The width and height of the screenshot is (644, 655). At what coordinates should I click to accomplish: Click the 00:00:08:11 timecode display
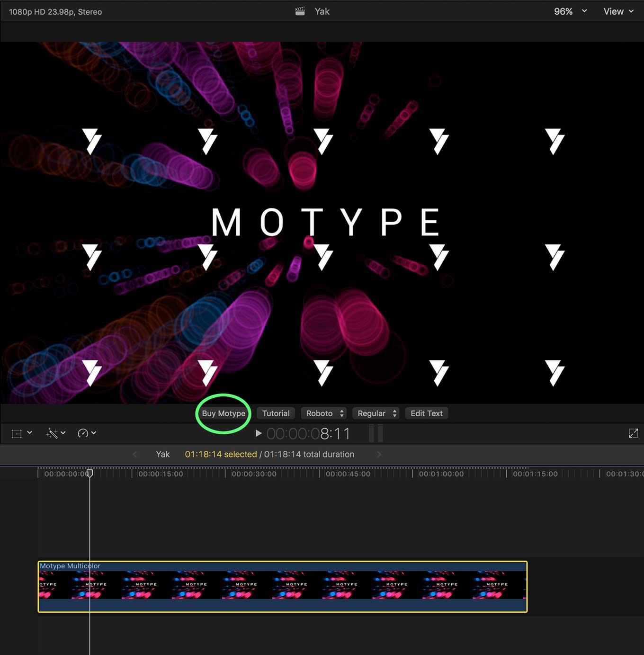[308, 434]
